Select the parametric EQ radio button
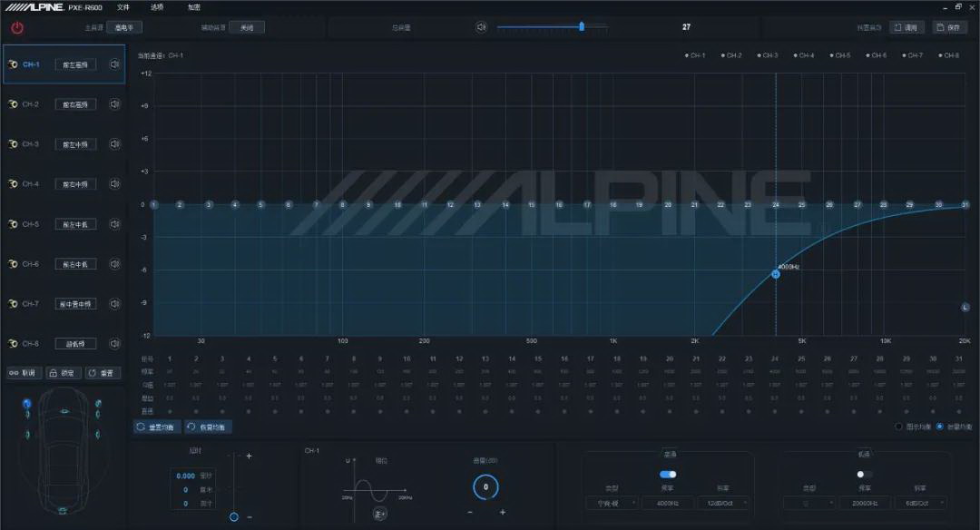 (939, 427)
